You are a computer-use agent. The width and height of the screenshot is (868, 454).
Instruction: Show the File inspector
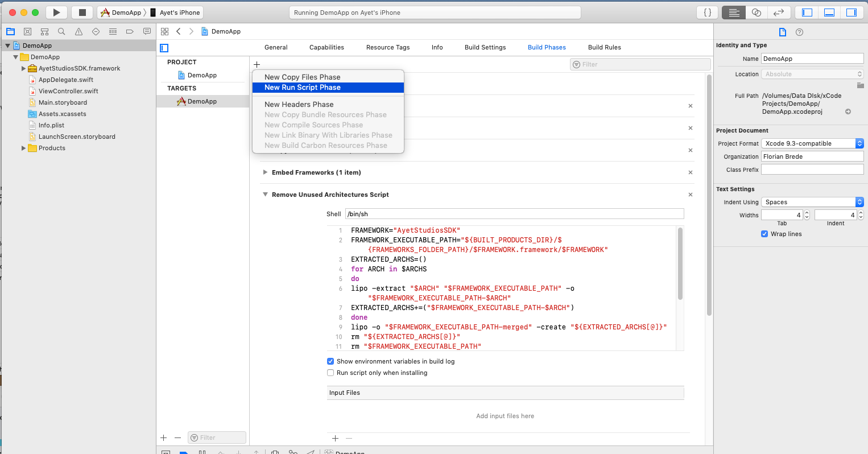tap(783, 32)
